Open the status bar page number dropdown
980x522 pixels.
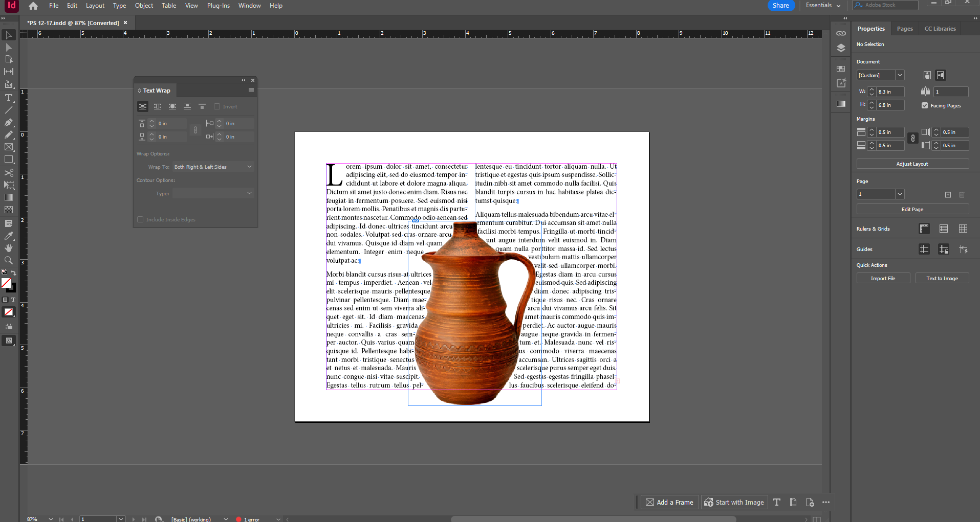click(x=121, y=519)
